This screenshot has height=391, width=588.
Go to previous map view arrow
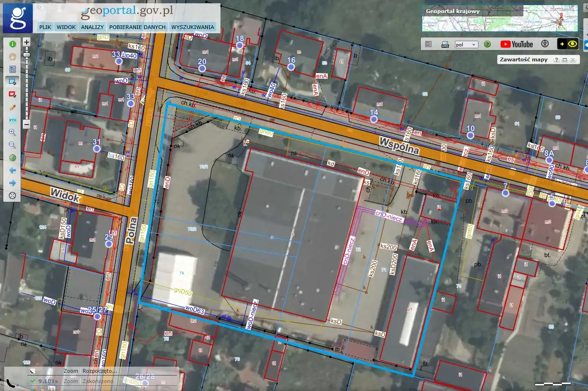tap(13, 170)
